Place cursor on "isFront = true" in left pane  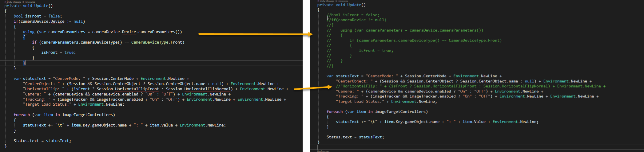point(58,53)
